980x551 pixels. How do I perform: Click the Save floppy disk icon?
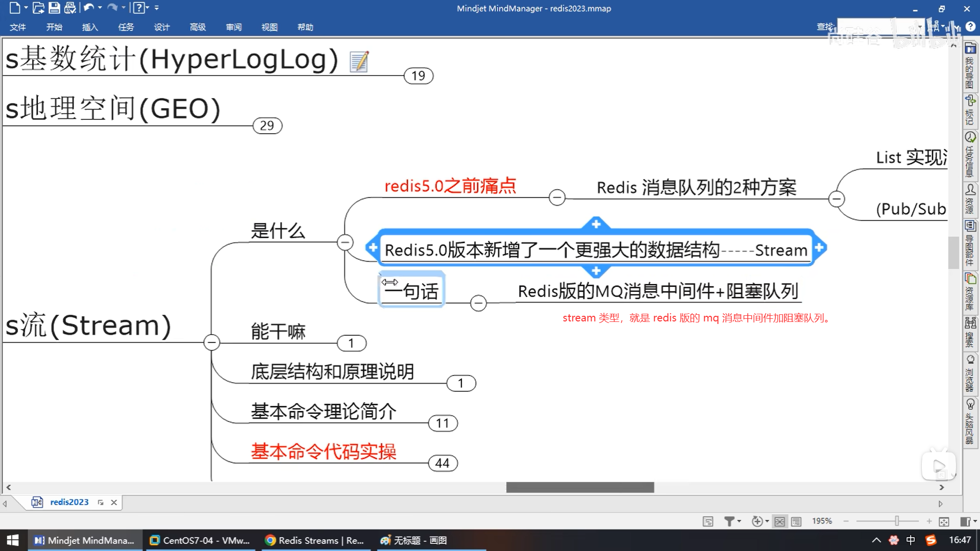[x=54, y=8]
